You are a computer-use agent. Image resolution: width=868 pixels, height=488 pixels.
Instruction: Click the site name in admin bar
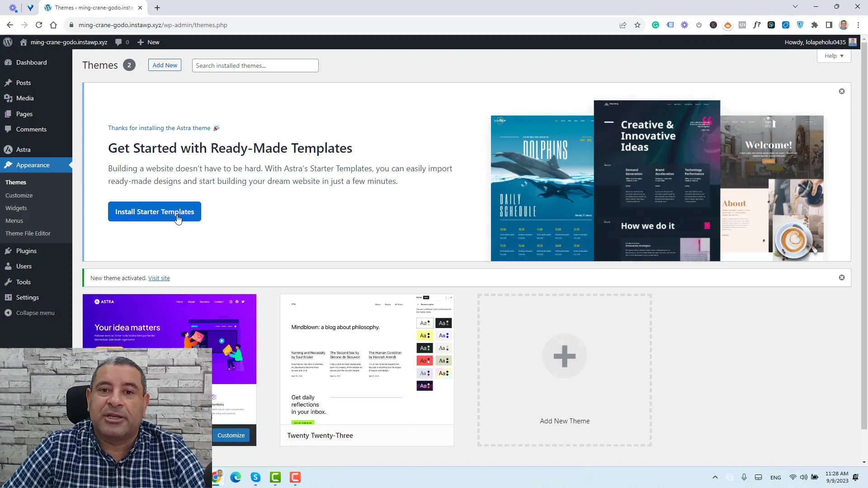pos(64,42)
